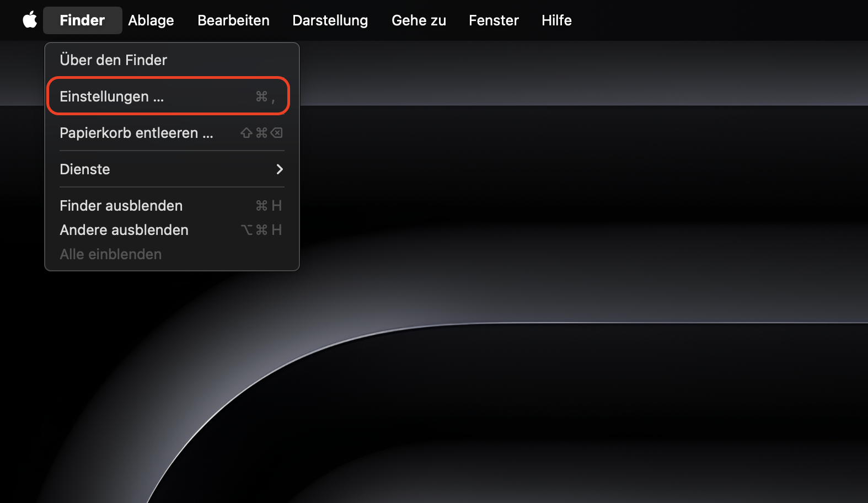Open the Ablage menu
868x503 pixels.
click(x=151, y=20)
